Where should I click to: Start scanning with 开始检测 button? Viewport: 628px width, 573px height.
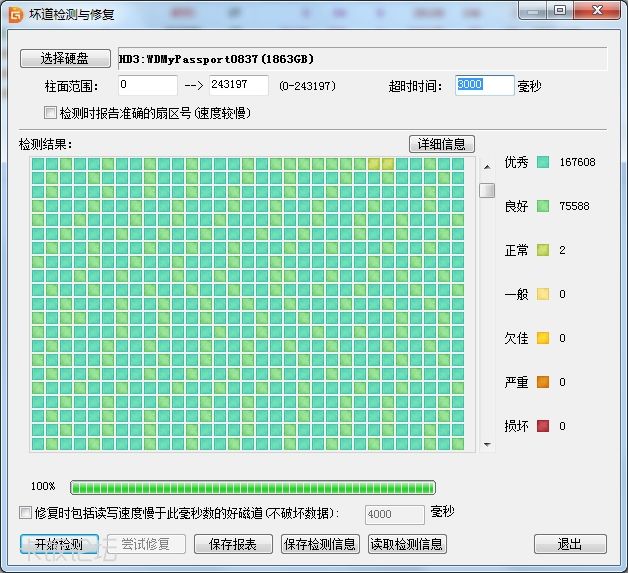coord(59,544)
